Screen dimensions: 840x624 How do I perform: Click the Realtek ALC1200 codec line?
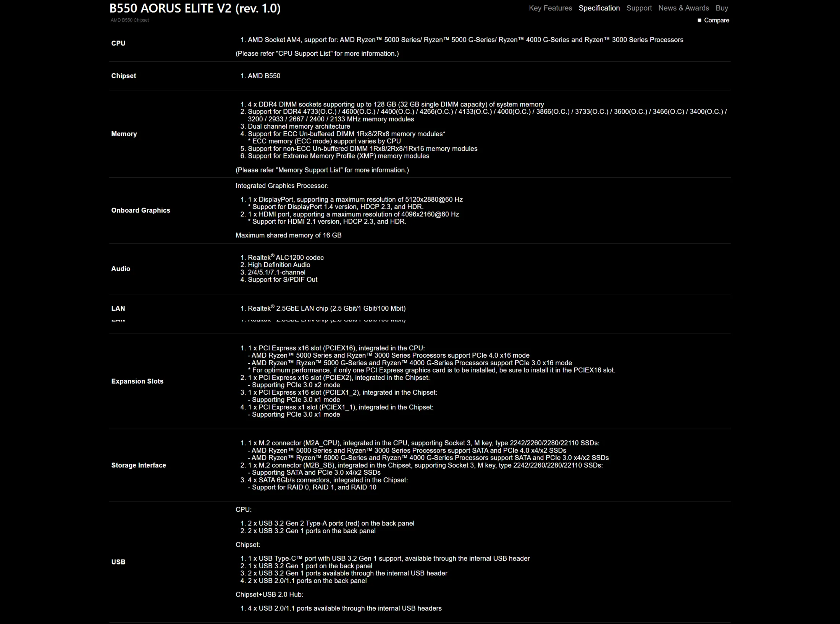(x=286, y=257)
